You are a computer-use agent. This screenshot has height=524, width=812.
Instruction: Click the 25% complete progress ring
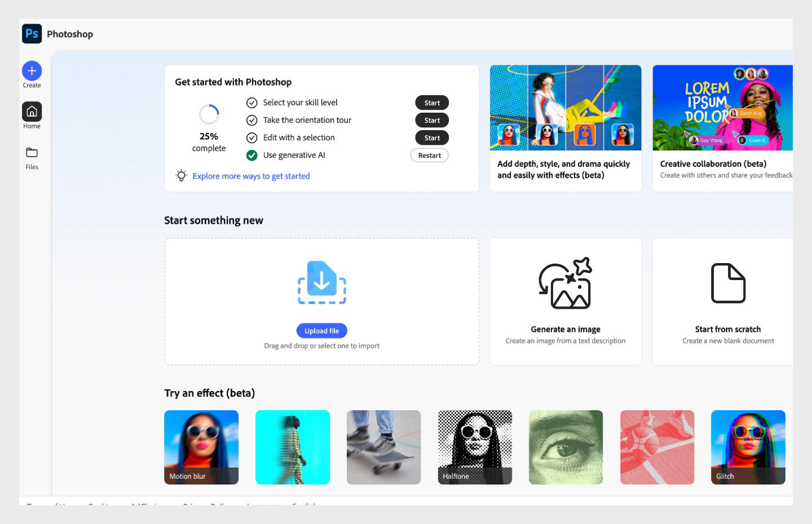coord(209,114)
